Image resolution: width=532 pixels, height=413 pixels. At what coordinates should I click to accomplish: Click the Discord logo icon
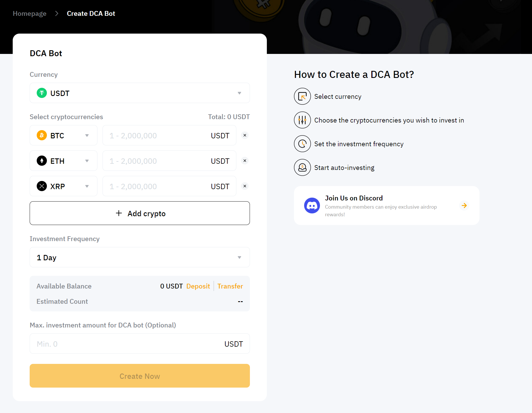[x=312, y=206]
